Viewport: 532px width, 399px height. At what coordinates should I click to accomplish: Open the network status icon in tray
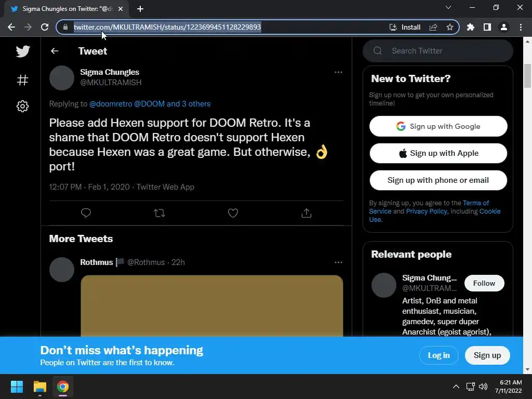coord(470,387)
